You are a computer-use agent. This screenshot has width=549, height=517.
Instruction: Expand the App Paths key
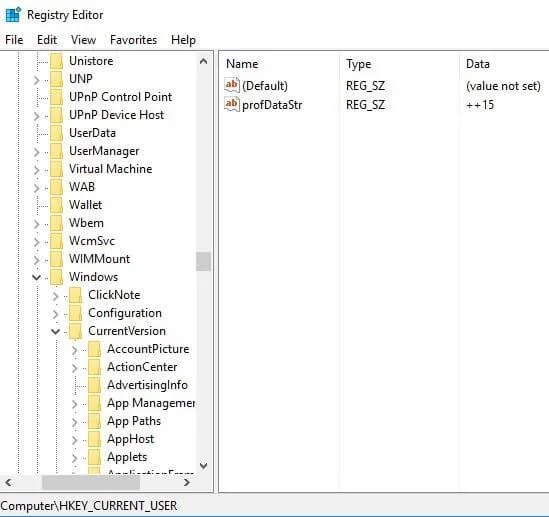point(74,422)
